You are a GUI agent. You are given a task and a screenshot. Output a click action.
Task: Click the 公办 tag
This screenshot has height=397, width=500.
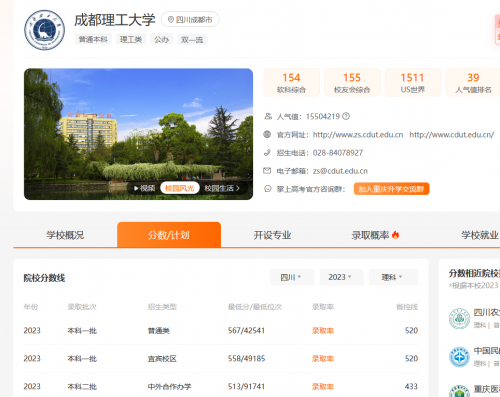tap(162, 40)
